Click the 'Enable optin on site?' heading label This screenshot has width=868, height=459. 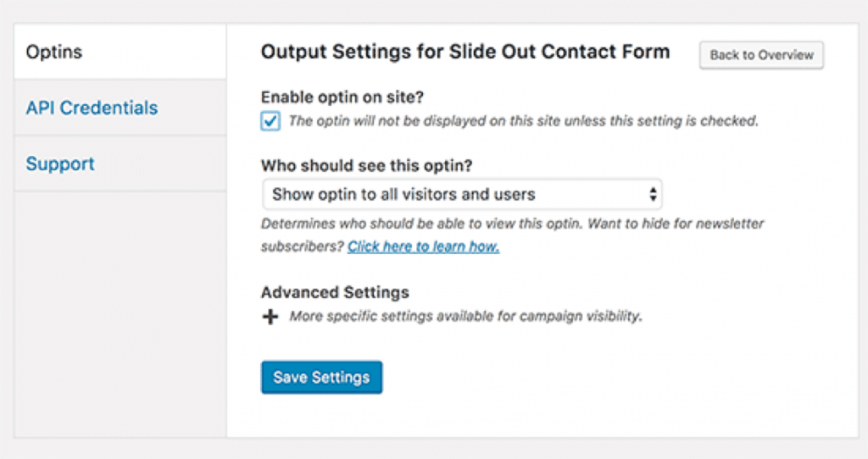tap(342, 97)
